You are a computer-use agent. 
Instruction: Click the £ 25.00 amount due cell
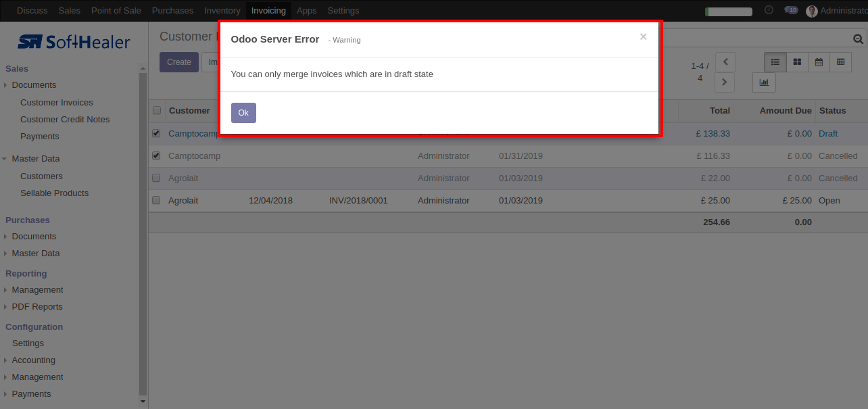tap(797, 201)
